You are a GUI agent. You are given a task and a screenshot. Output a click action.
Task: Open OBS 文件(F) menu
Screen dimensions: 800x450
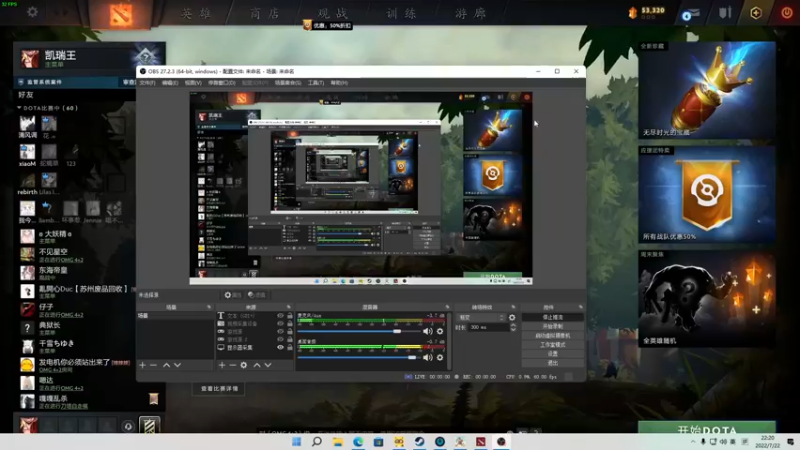[147, 83]
